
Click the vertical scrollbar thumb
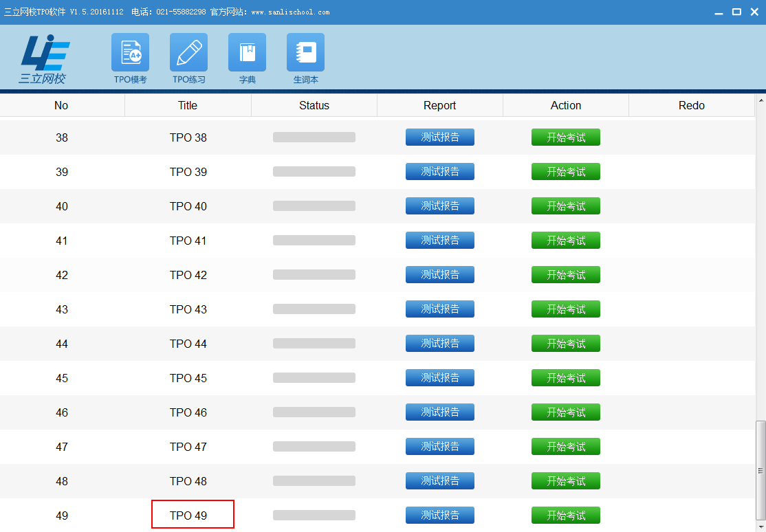(x=760, y=471)
